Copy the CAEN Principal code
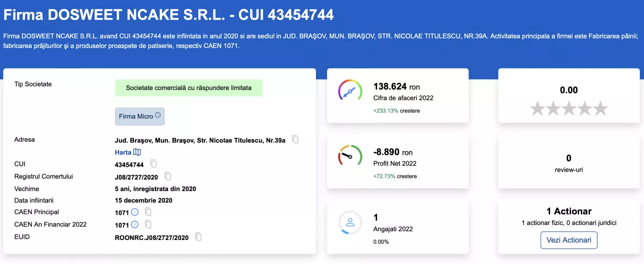This screenshot has width=644, height=264. point(148,212)
